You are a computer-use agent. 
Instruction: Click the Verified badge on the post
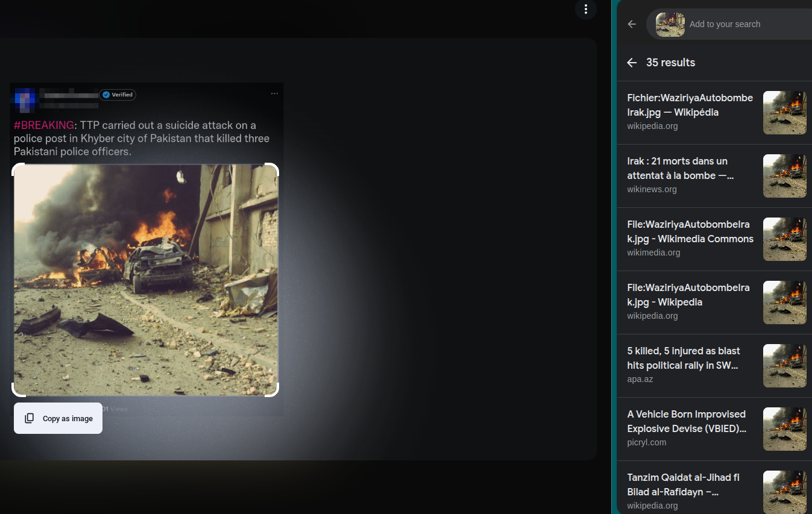pos(118,95)
